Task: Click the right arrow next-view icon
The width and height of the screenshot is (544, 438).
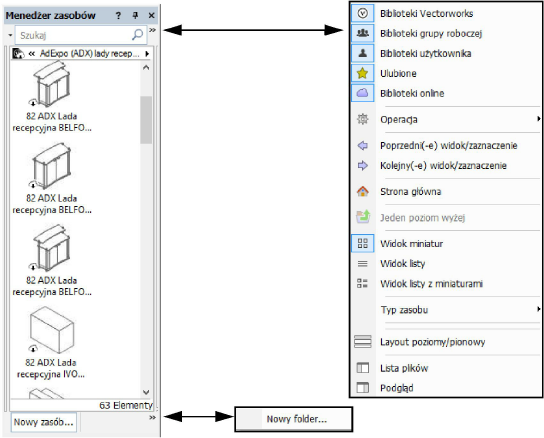Action: coord(363,166)
